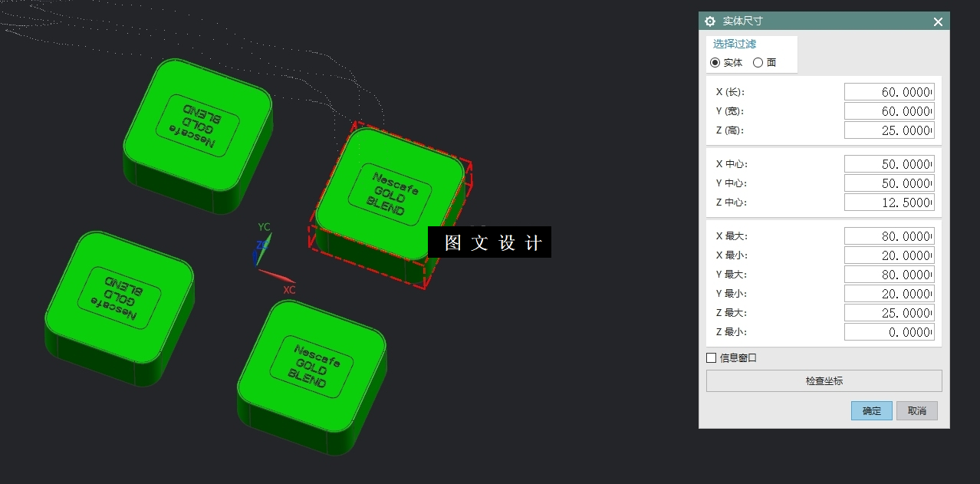Screen dimensions: 980x484
Task: Edit the Y (宽) width value
Action: [888, 110]
